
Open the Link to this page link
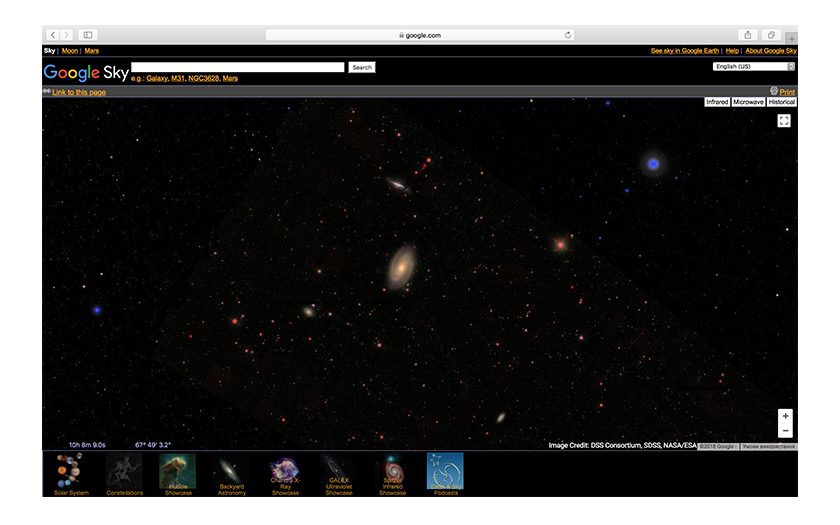click(79, 92)
